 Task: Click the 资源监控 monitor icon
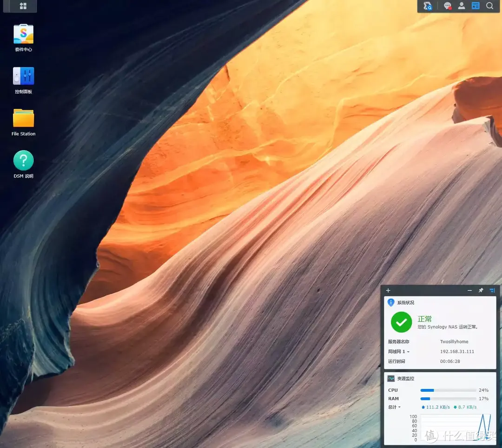391,379
